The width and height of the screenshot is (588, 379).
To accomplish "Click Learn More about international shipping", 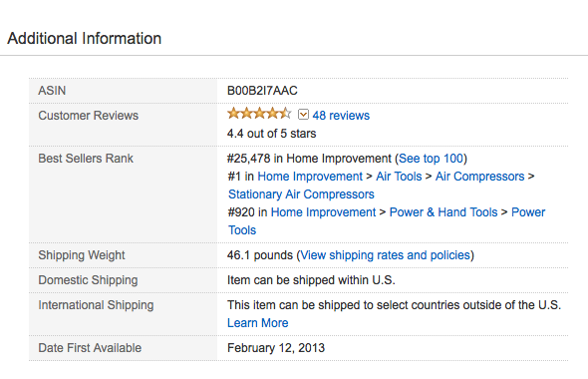I will (x=258, y=323).
